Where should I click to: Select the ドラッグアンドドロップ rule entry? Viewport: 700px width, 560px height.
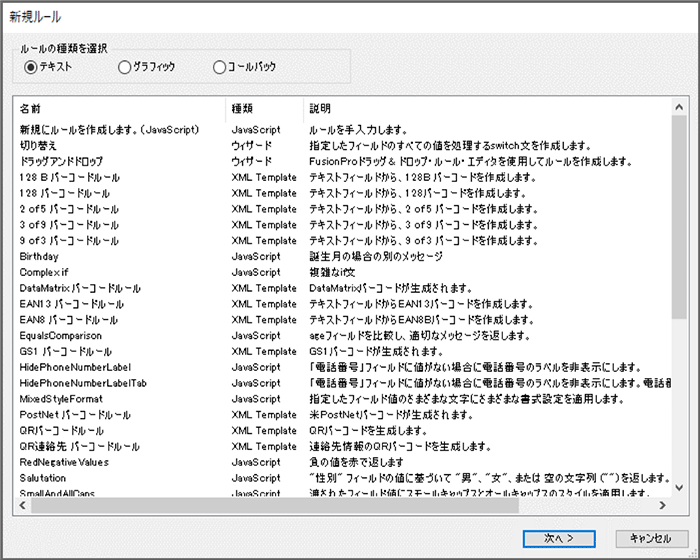pos(61,162)
